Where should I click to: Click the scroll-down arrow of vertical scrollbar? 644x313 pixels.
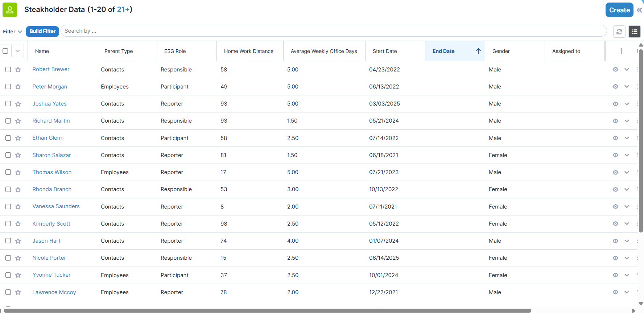[x=641, y=304]
